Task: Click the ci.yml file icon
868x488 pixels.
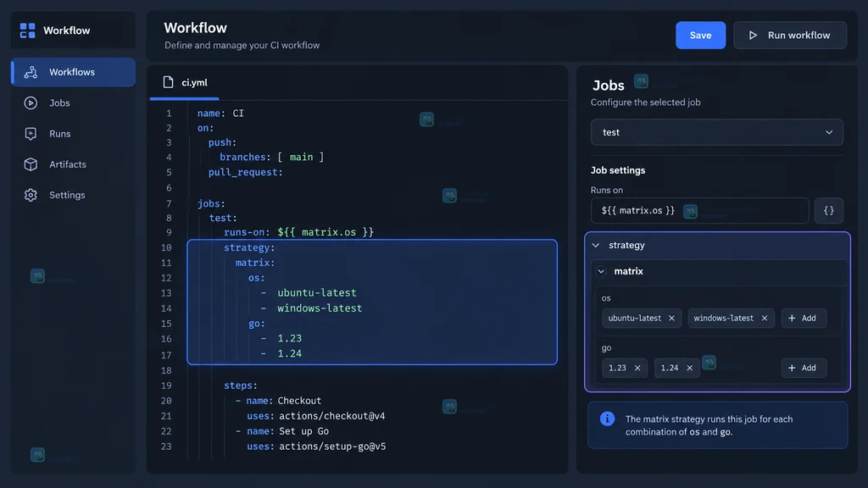Action: [168, 82]
